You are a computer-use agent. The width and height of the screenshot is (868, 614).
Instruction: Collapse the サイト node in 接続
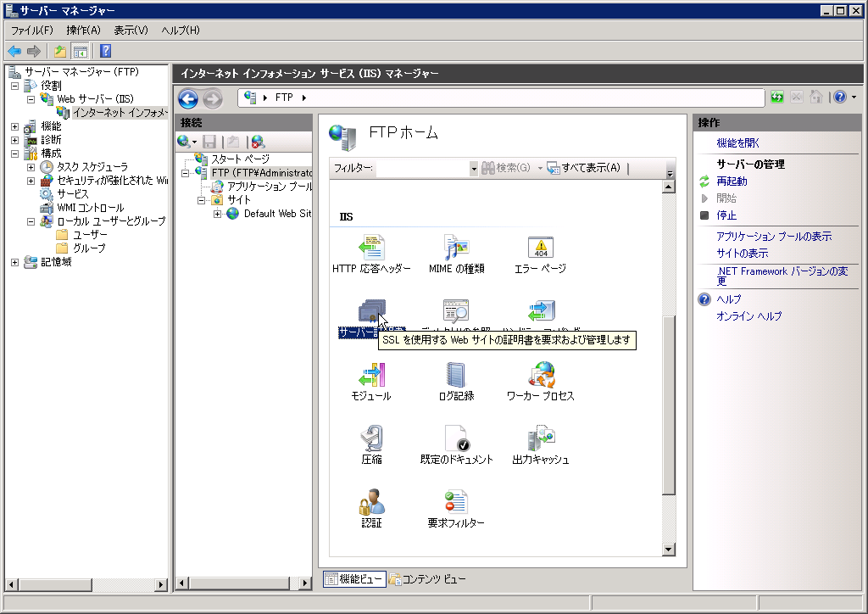(202, 200)
